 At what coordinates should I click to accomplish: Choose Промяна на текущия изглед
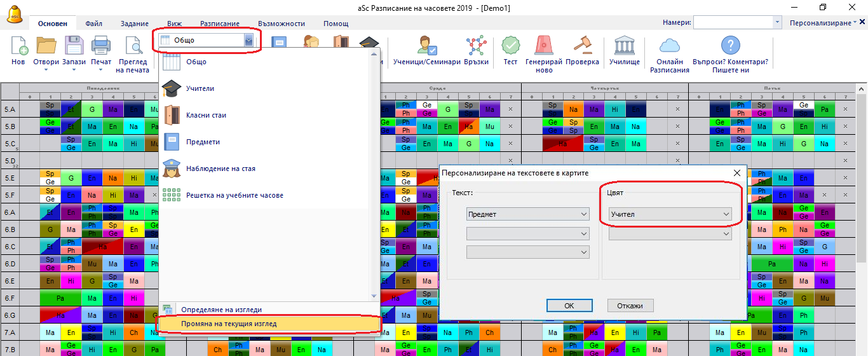(x=229, y=324)
